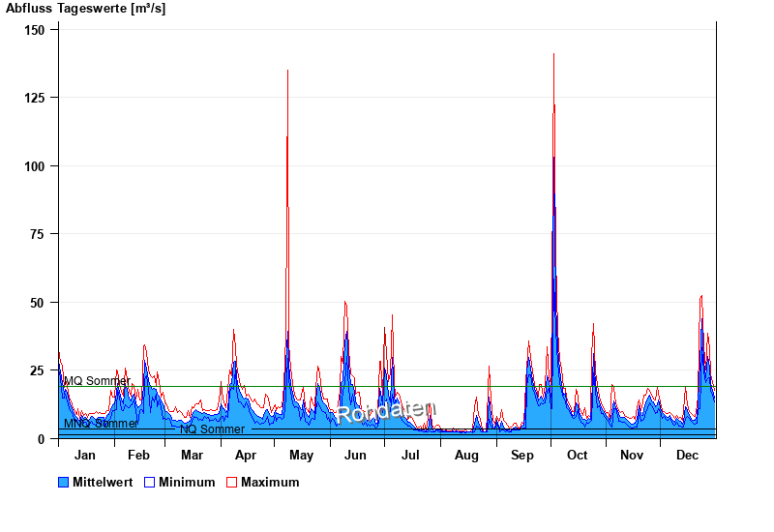Click the 150 value on y-axis
The image size is (774, 532).
pyautogui.click(x=35, y=30)
